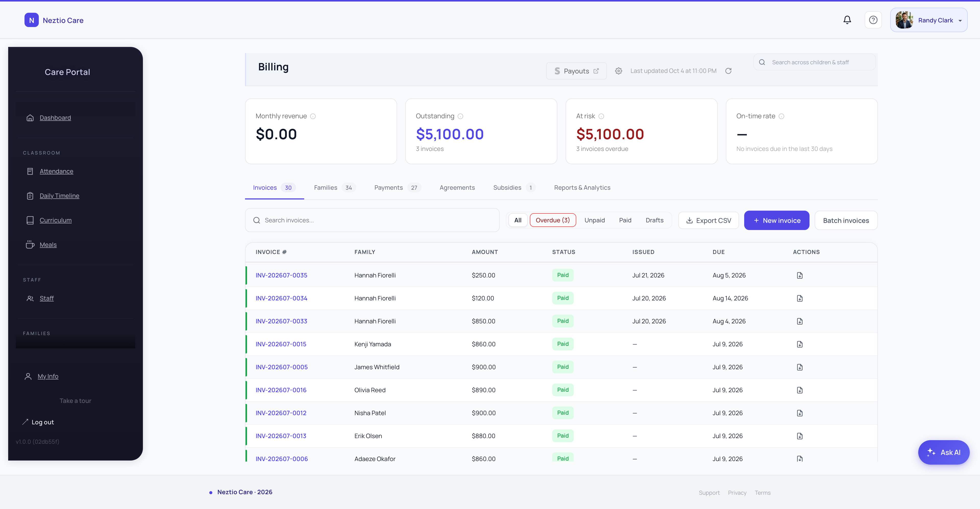Viewport: 980px width, 509px height.
Task: Filter invoices by All
Action: click(518, 221)
